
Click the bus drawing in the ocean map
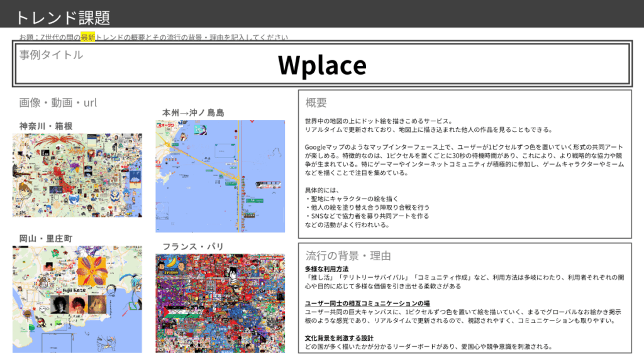[267, 185]
